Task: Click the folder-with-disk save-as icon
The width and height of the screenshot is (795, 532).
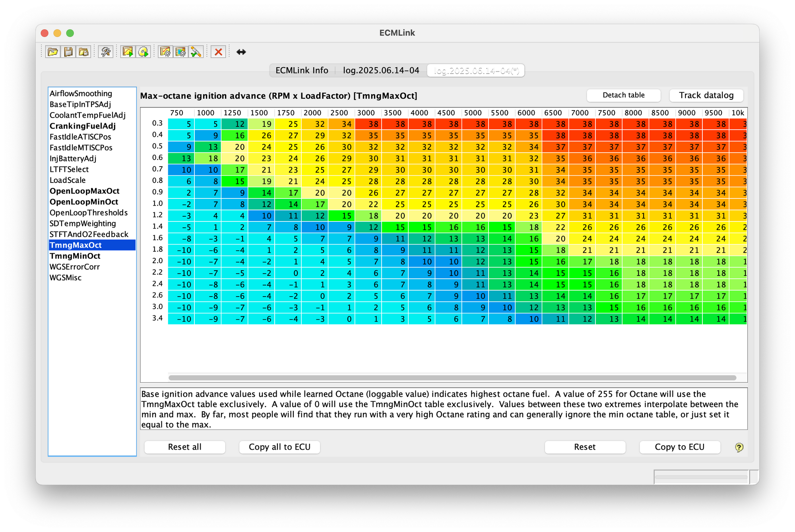Action: pos(83,52)
